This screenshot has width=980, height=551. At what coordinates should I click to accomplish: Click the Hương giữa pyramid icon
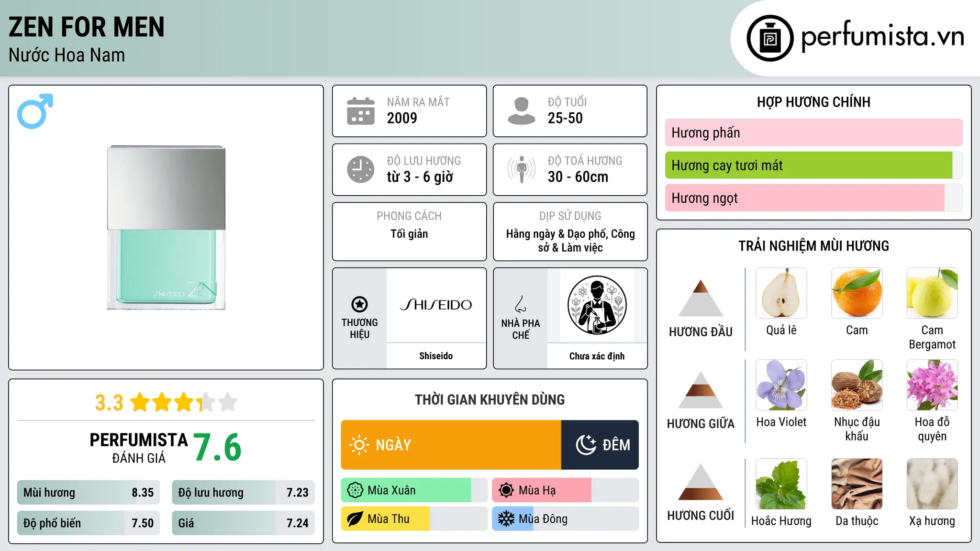coord(701,390)
